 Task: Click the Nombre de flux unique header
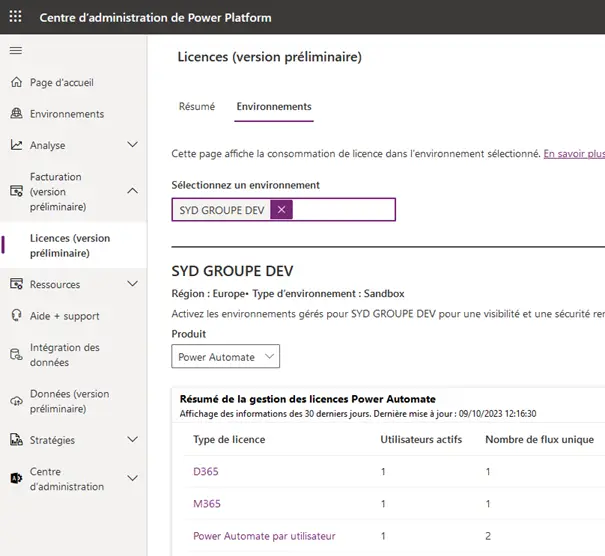539,439
